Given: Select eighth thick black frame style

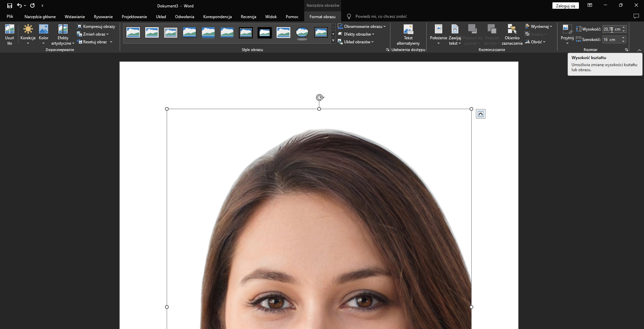Looking at the screenshot, I should coord(265,33).
